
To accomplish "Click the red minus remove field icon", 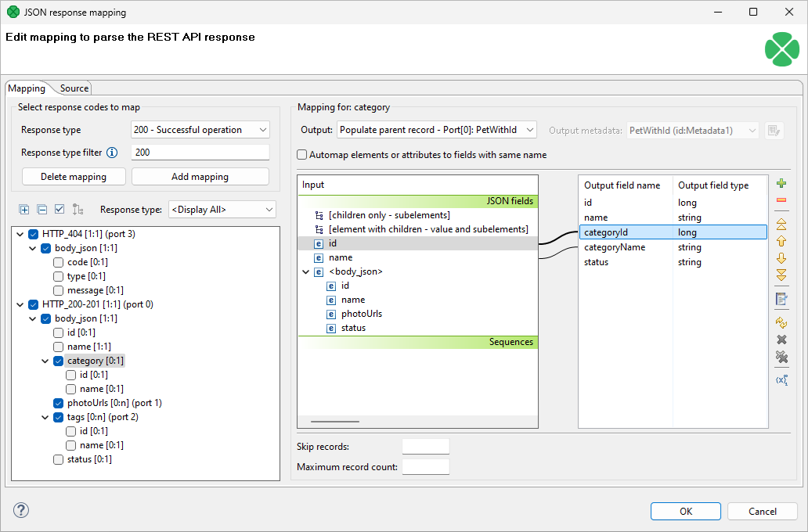I will 781,200.
